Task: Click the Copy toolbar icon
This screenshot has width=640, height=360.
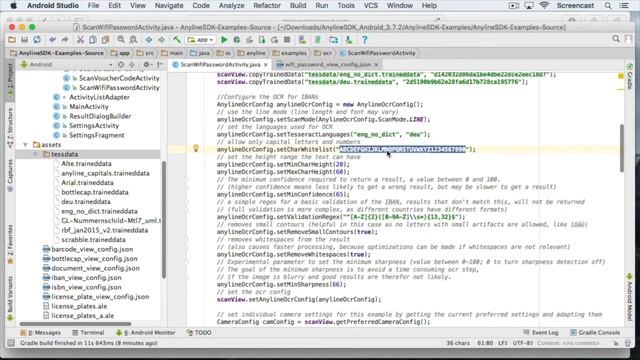Action: (93, 40)
